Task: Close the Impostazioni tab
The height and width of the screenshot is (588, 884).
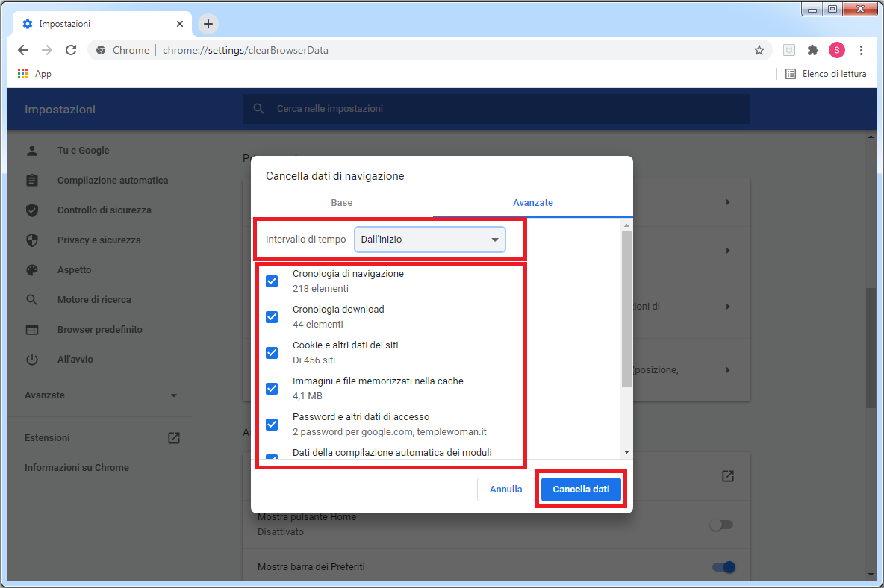Action: click(x=180, y=24)
